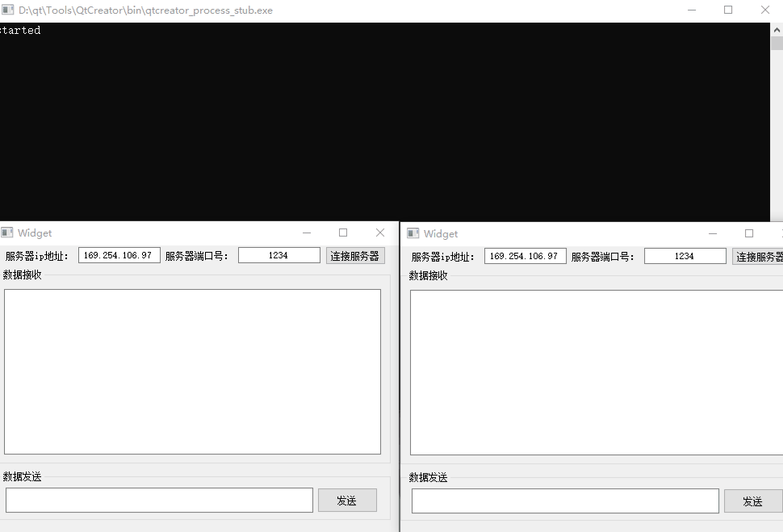Click 发送 button in the right Widget window
The height and width of the screenshot is (532, 783).
point(752,501)
